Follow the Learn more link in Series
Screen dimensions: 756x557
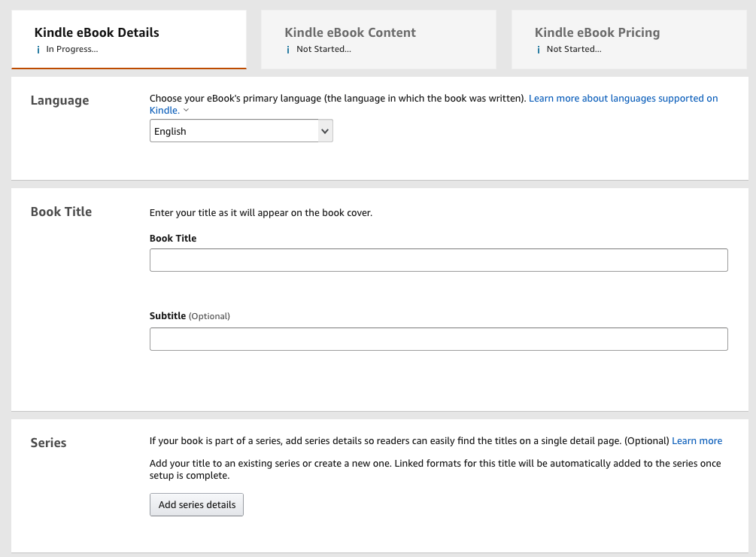[697, 441]
